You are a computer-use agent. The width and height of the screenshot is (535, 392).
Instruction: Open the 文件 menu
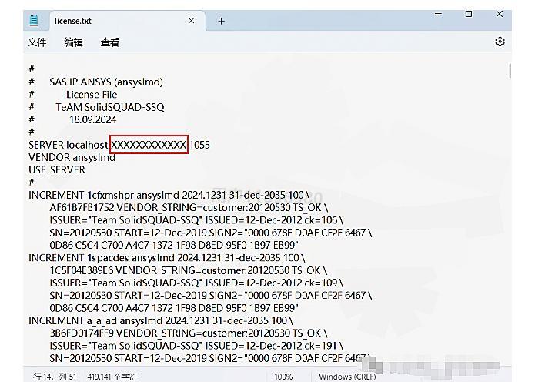pos(37,42)
